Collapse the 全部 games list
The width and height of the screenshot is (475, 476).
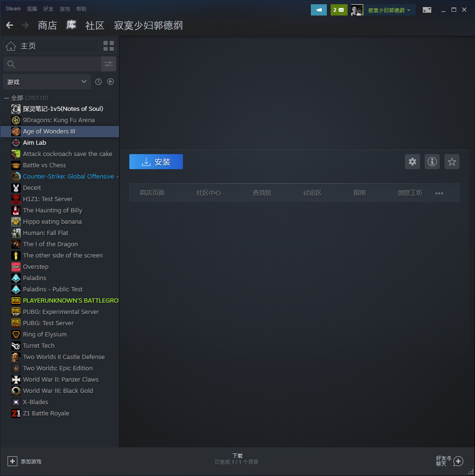7,98
